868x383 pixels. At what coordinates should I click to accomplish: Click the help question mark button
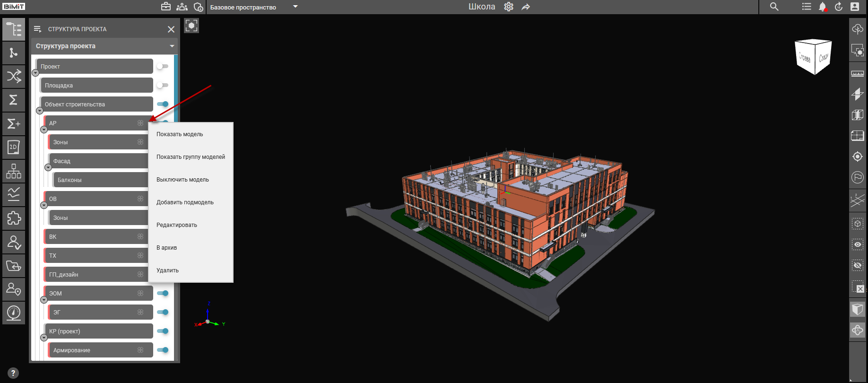click(x=13, y=373)
